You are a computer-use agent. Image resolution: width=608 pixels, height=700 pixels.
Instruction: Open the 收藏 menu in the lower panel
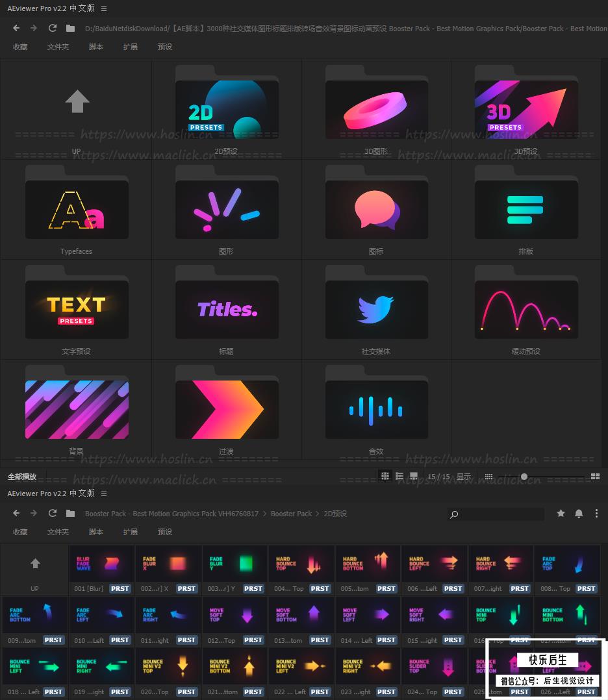20,532
